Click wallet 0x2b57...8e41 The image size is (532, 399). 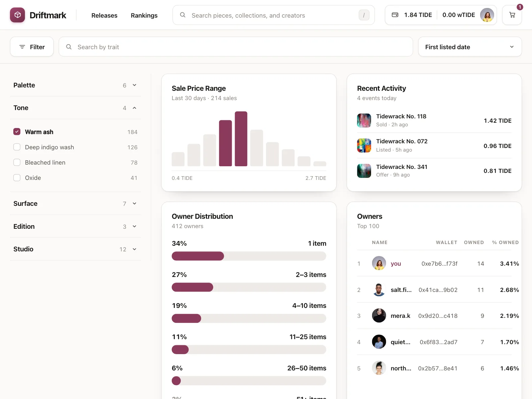(438, 368)
